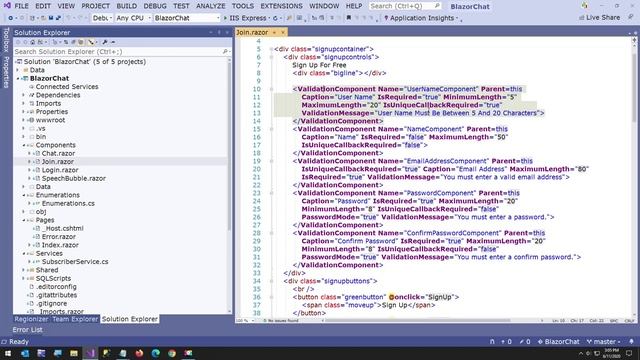Open the Join.razor tab dropdown pin
Image resolution: width=640 pixels, height=360 pixels.
[x=274, y=32]
